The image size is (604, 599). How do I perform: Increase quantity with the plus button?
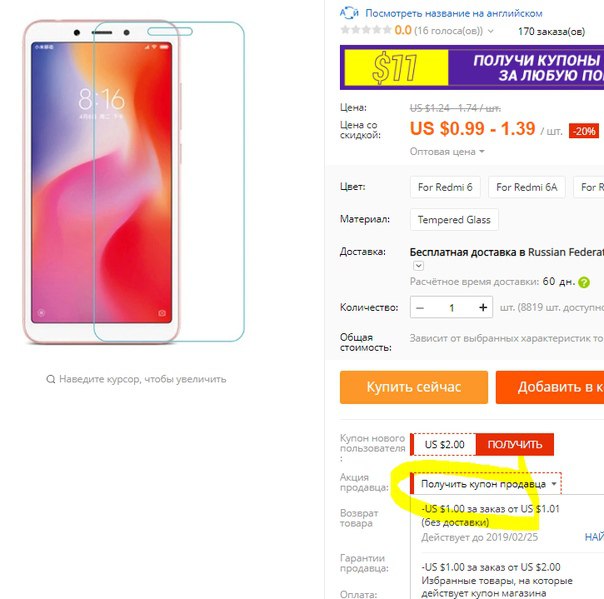pyautogui.click(x=483, y=307)
